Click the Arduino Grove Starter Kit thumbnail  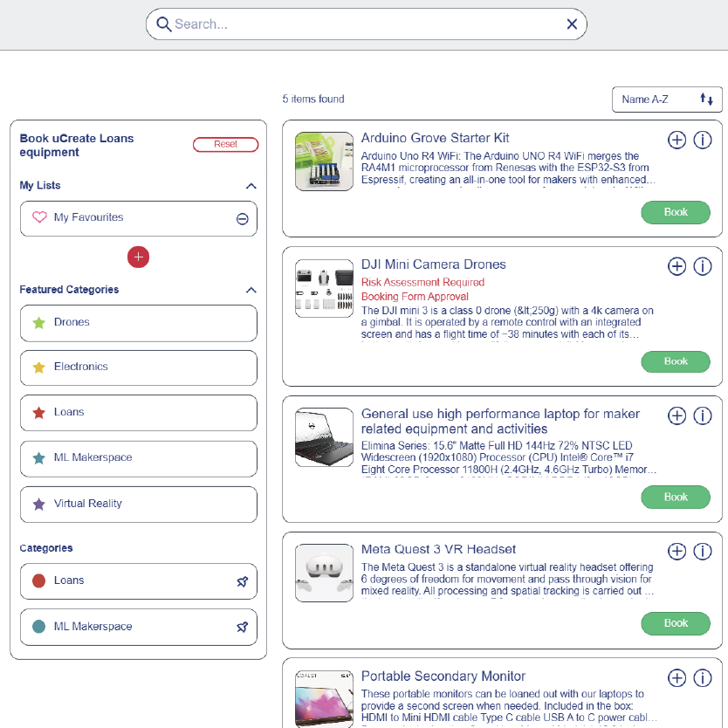click(324, 161)
